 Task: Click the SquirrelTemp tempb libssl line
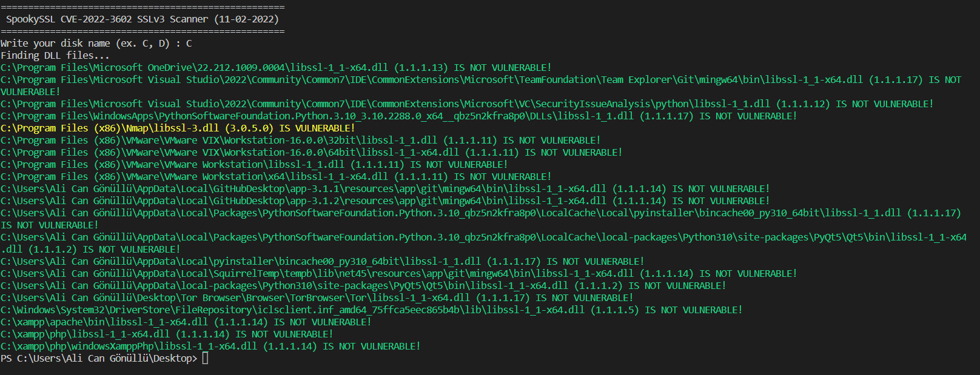398,274
